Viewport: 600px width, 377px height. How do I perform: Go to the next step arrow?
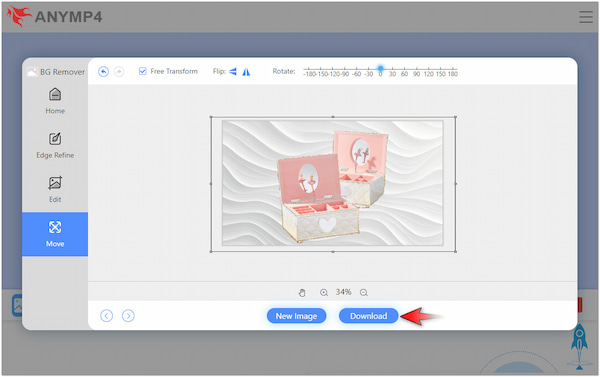tap(128, 316)
